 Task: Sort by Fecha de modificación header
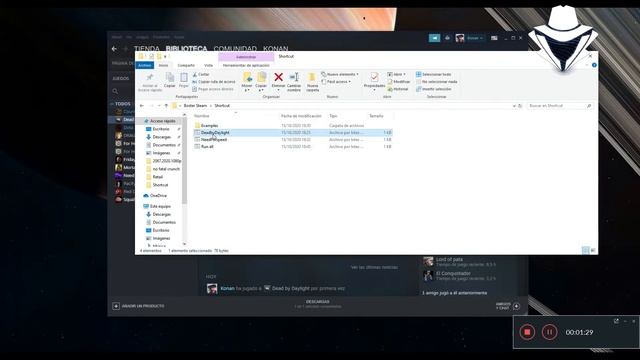(302, 116)
